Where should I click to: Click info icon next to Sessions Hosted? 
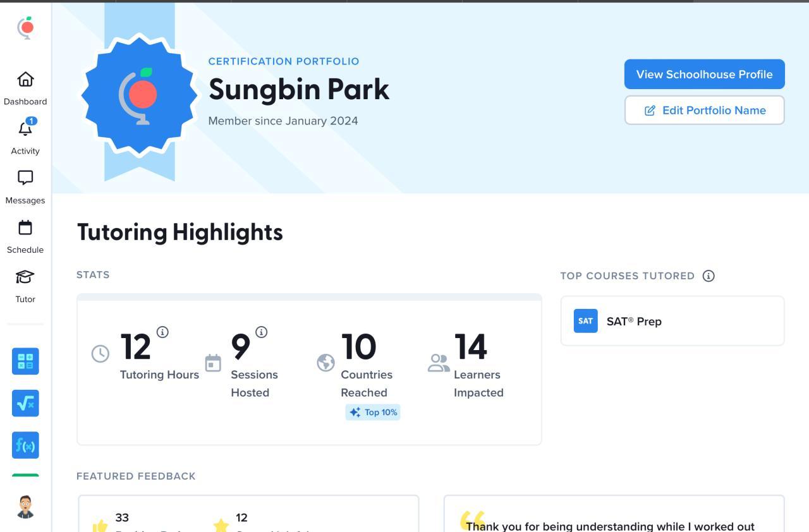tap(261, 332)
